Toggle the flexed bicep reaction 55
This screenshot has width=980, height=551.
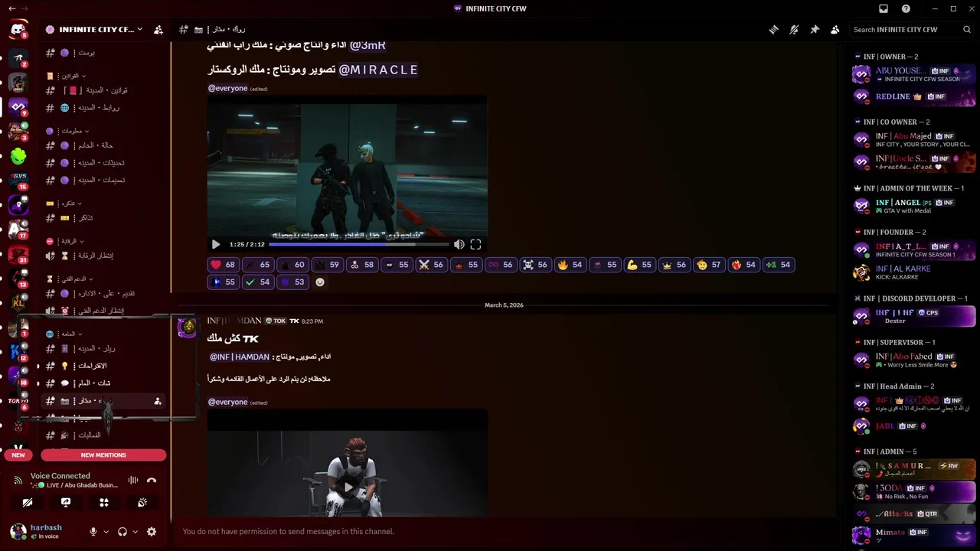639,265
